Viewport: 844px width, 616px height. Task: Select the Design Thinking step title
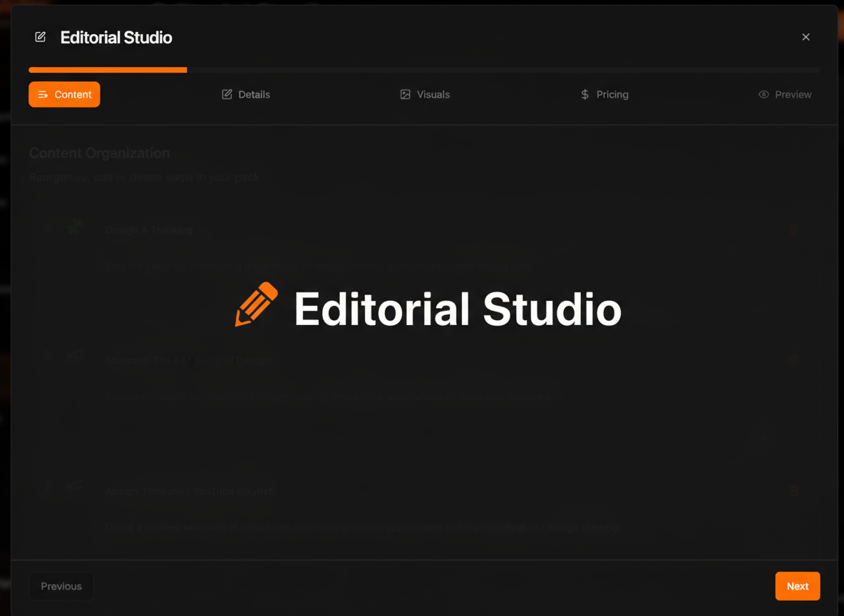(149, 230)
